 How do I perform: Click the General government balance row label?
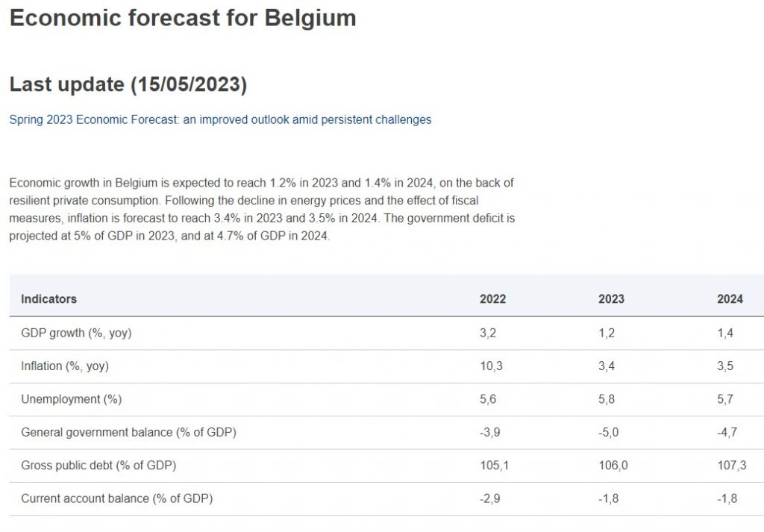(128, 432)
